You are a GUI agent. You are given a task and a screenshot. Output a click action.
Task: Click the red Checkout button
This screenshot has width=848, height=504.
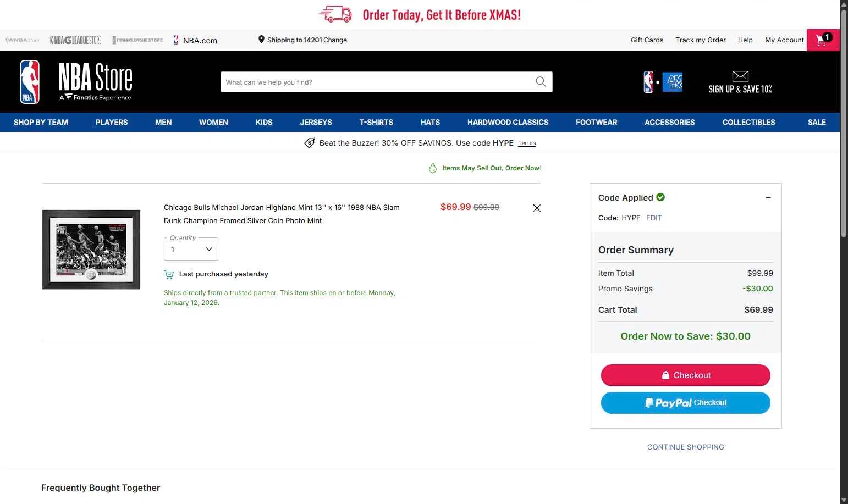686,375
